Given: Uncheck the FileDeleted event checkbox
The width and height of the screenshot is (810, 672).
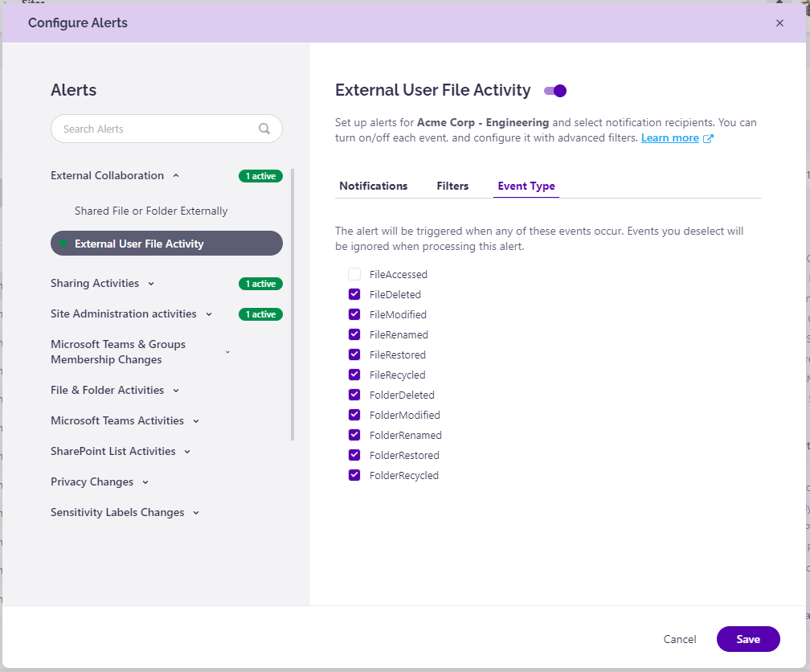Looking at the screenshot, I should (x=354, y=294).
